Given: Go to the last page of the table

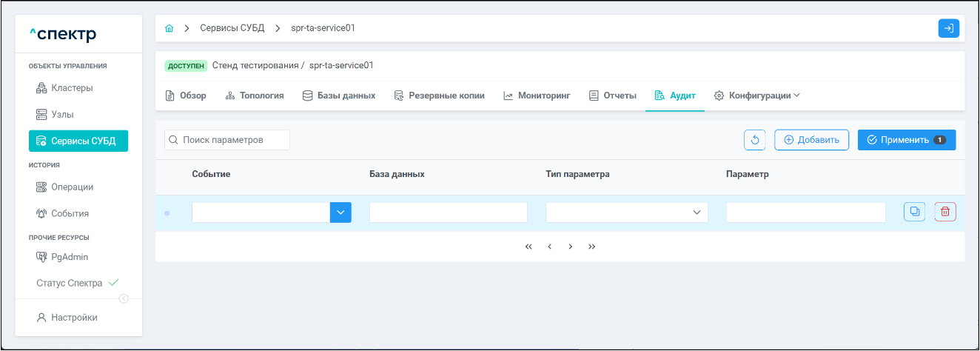Looking at the screenshot, I should point(591,247).
